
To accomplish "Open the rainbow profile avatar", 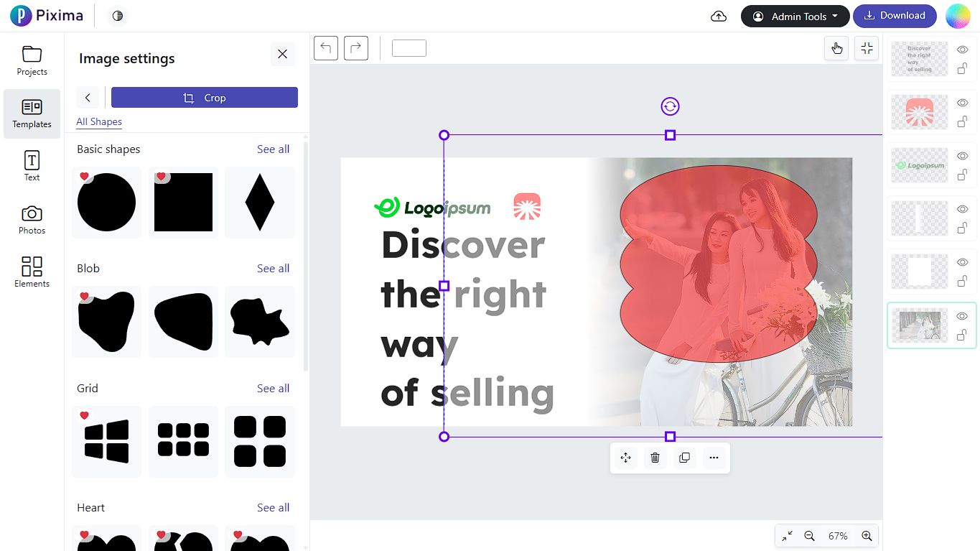I will point(958,16).
